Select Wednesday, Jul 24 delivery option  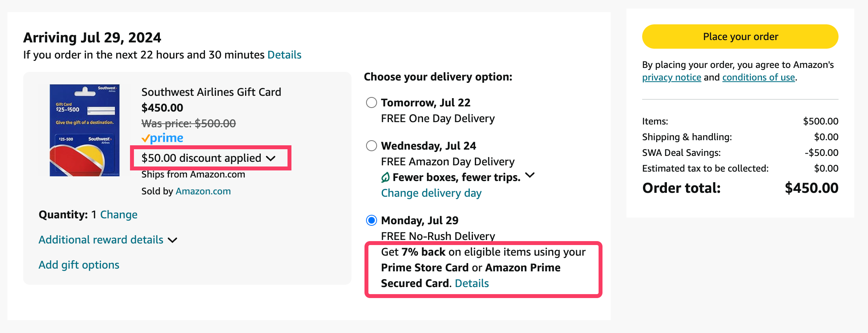tap(371, 146)
